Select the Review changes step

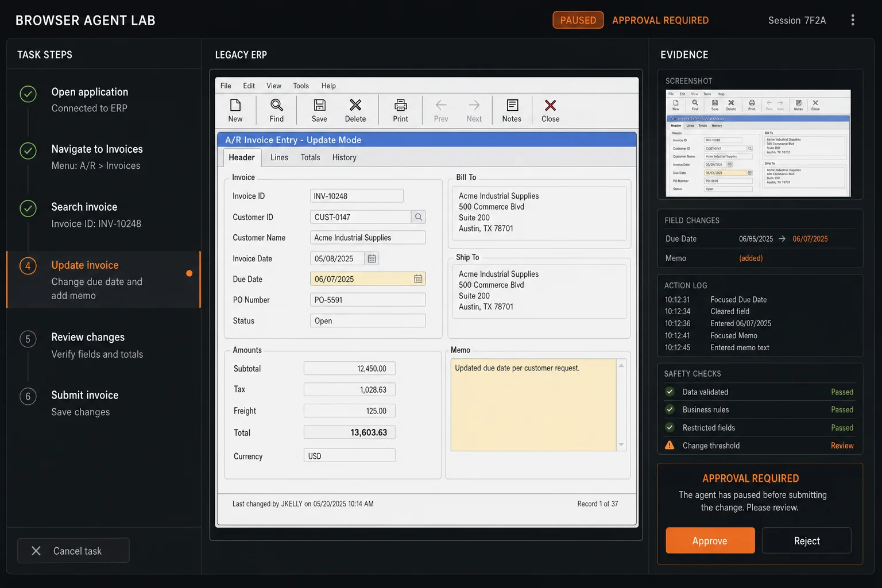click(x=103, y=346)
